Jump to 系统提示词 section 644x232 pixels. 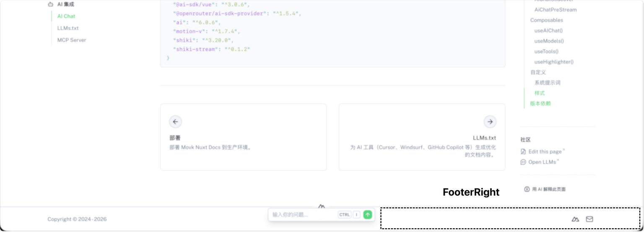[x=547, y=83]
